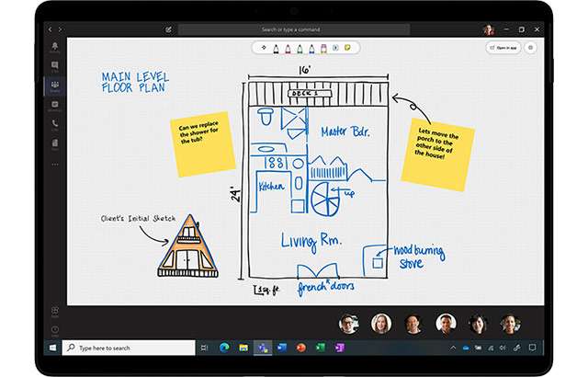Go forward using the right arrow
Screen dimensions: 588x377
[x=60, y=29]
